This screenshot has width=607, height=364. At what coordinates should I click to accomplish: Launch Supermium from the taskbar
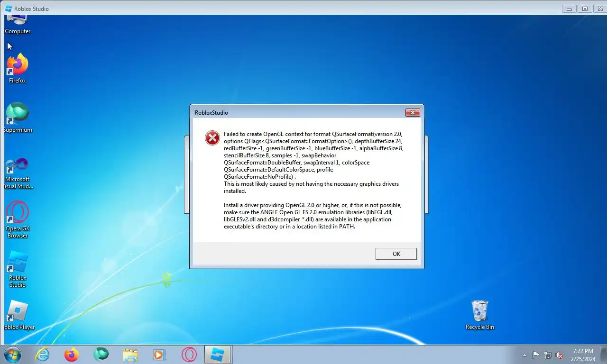(101, 355)
